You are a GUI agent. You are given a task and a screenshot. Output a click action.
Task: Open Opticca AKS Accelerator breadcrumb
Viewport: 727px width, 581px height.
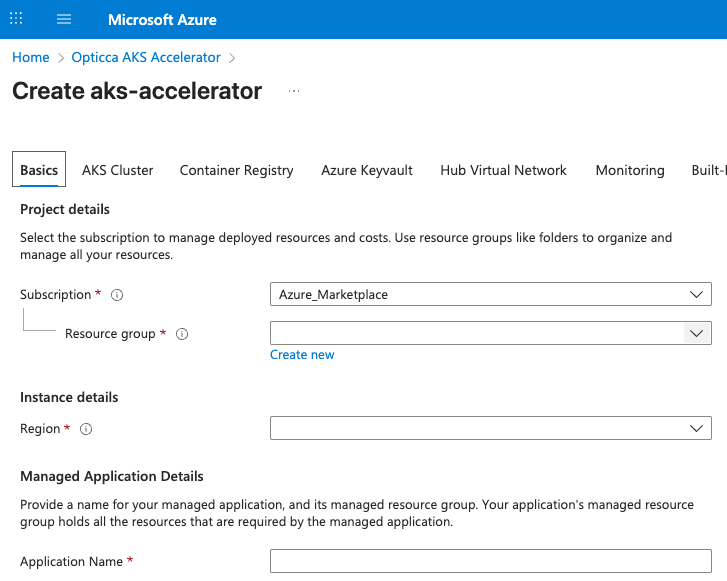tap(146, 58)
